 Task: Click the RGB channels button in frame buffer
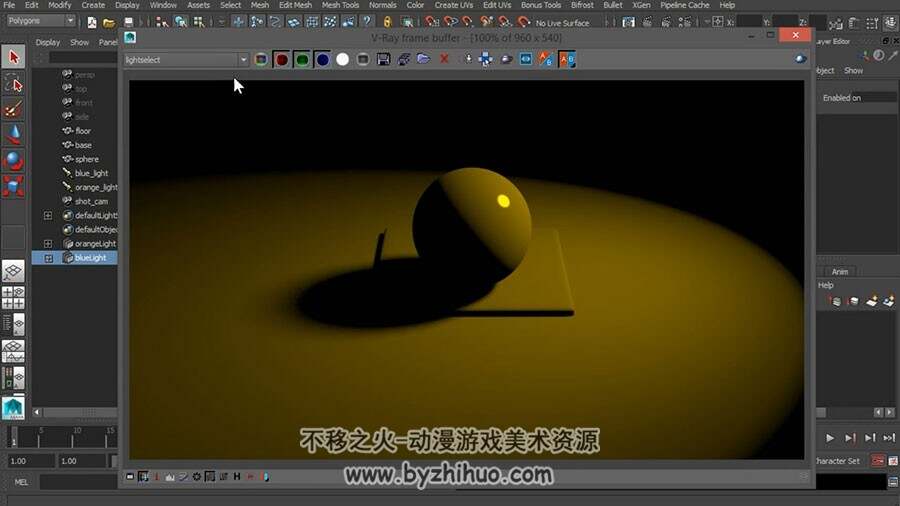(261, 59)
